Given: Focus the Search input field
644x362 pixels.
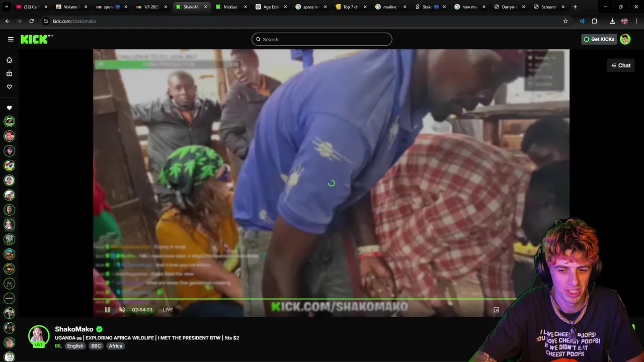Looking at the screenshot, I should point(322,39).
